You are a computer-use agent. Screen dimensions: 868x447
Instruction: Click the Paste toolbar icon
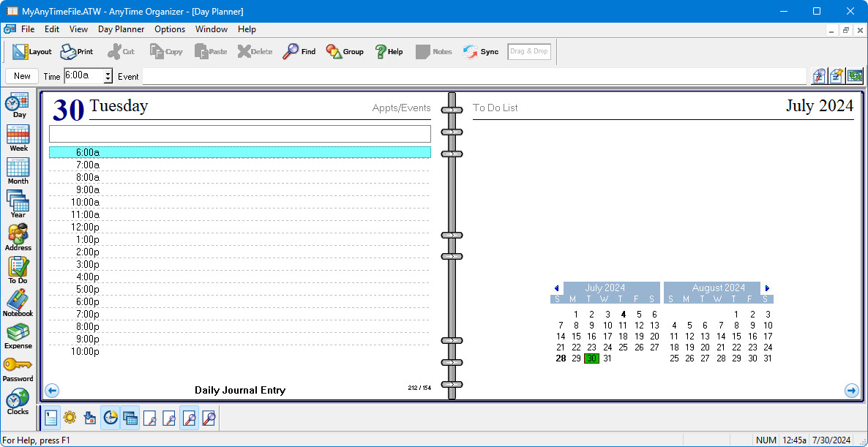tap(210, 51)
